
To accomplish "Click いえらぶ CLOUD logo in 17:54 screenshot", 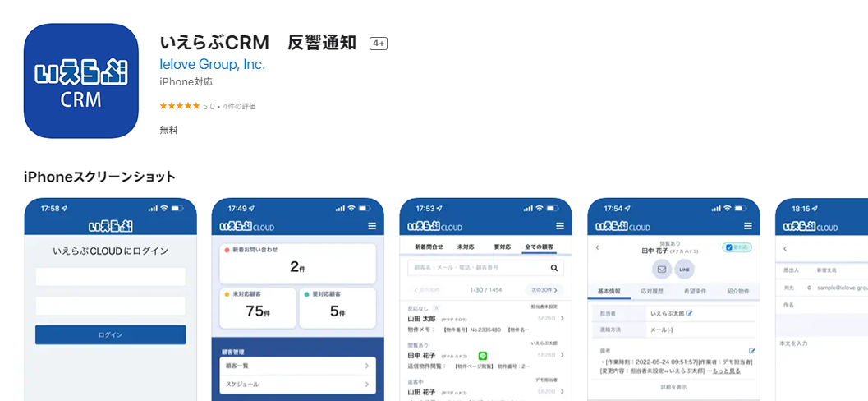I will [x=622, y=226].
